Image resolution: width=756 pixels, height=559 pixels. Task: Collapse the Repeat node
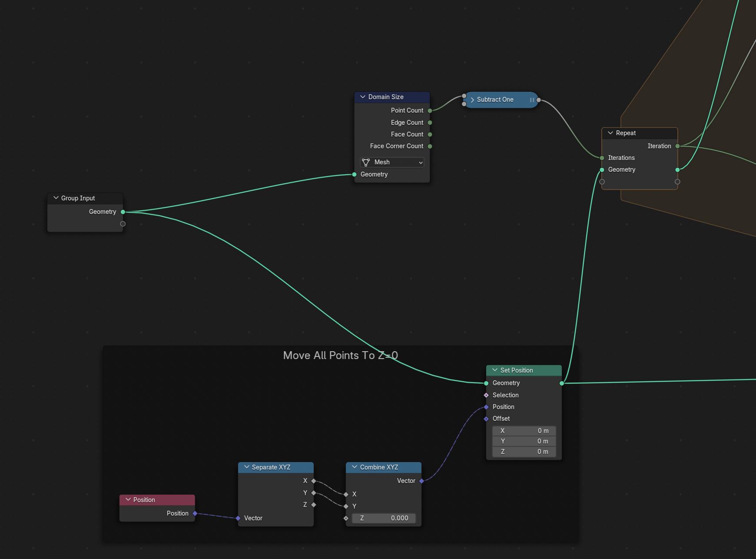pyautogui.click(x=610, y=133)
